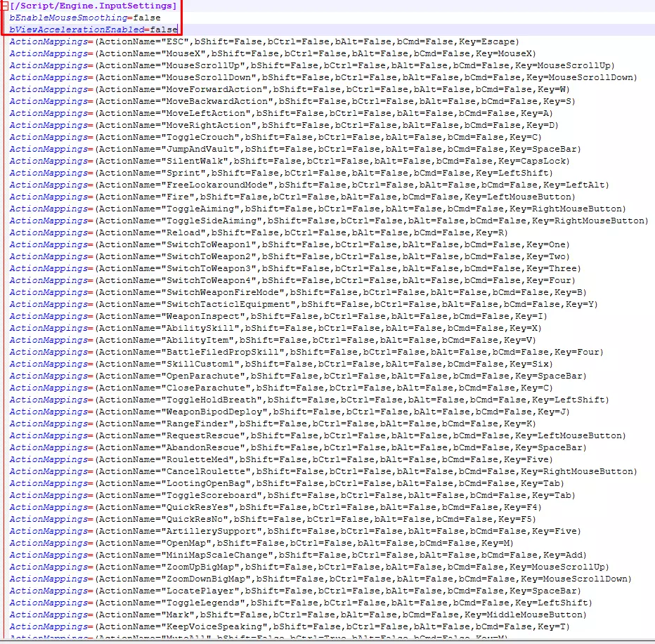Click the "SwitchWeaponFireMode" mapping line
Screen dimensions: 655x644
coord(298,293)
